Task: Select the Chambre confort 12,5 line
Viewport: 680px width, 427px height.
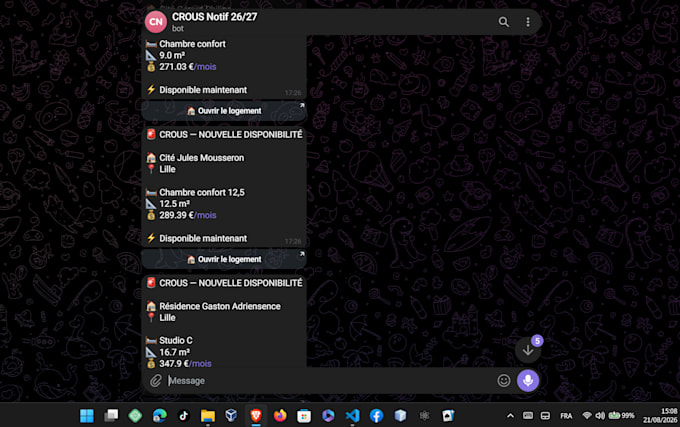Action: (202, 192)
